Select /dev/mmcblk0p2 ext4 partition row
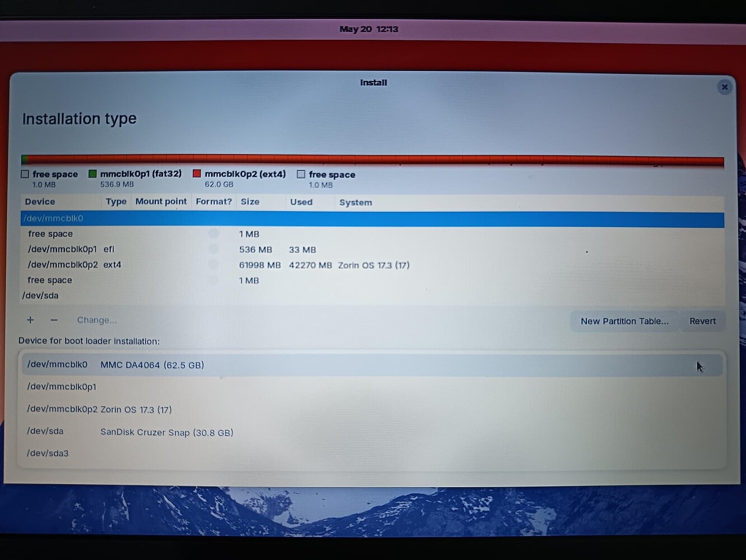The height and width of the screenshot is (560, 746). [372, 265]
